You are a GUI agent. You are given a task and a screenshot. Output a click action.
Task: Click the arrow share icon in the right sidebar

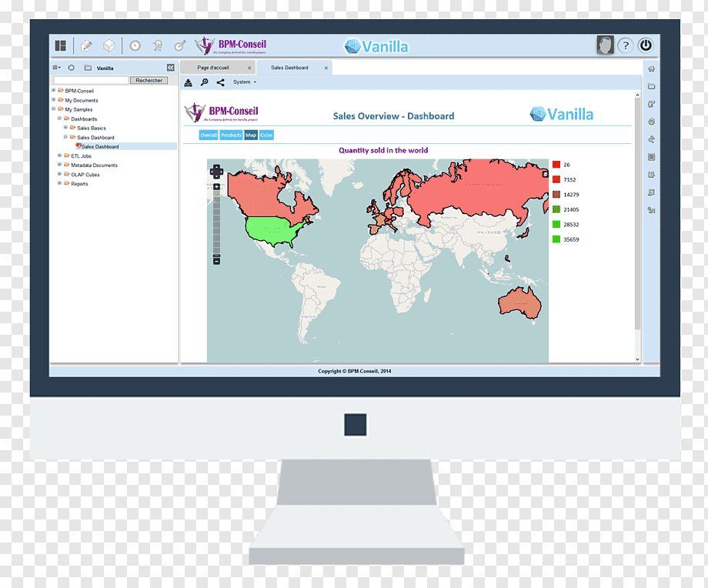[652, 139]
